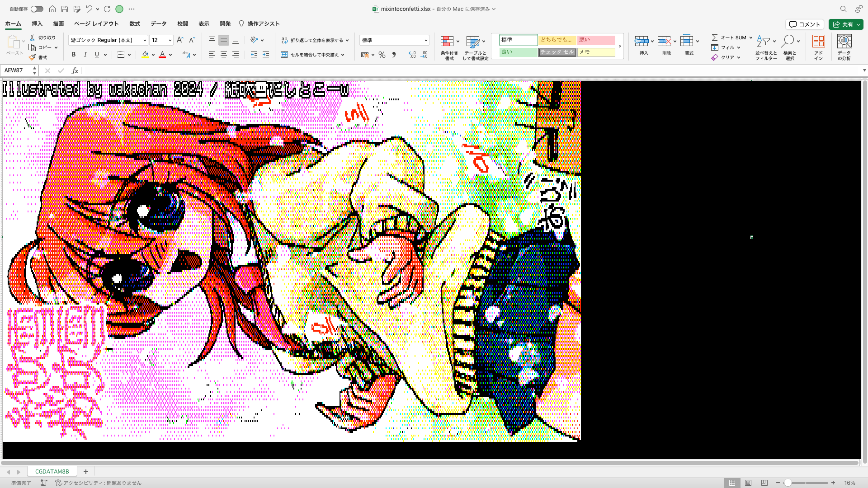Viewport: 868px width, 488px height.
Task: Click the decrease indent icon
Action: (254, 55)
